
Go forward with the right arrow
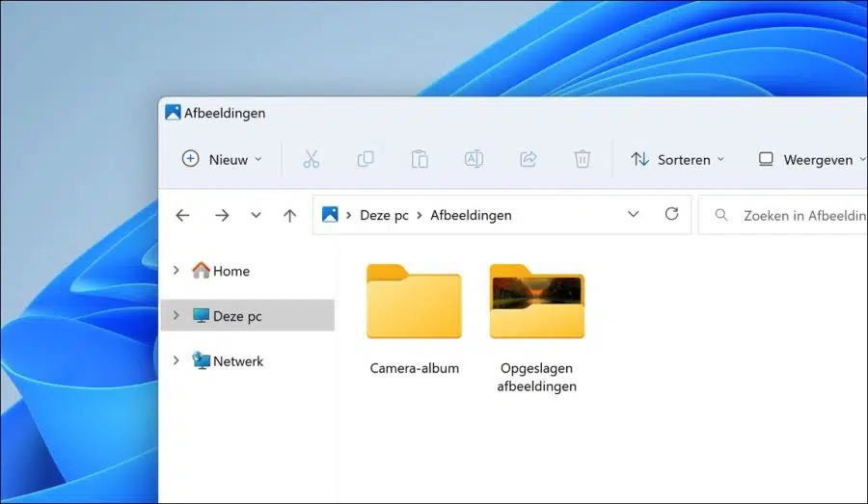point(222,215)
